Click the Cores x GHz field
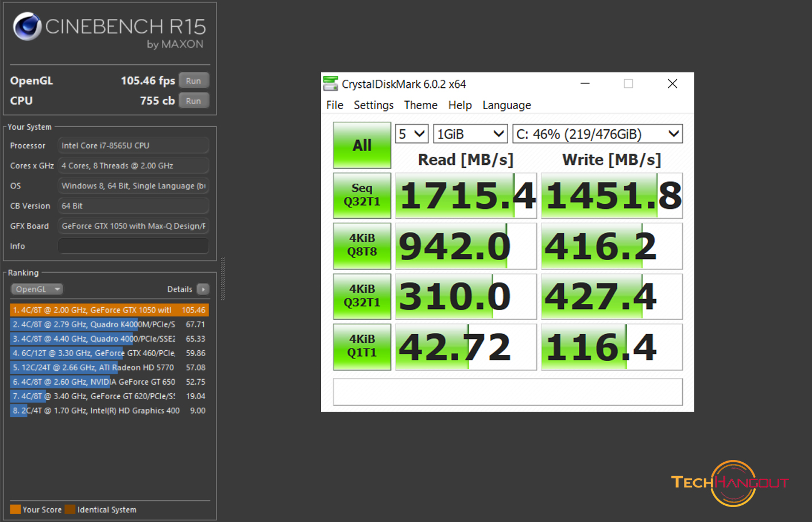 click(133, 165)
